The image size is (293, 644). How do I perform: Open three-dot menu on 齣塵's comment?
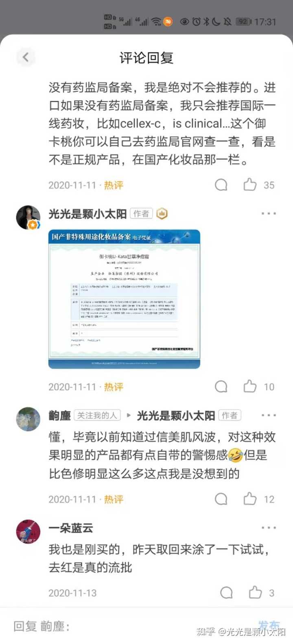tap(269, 415)
